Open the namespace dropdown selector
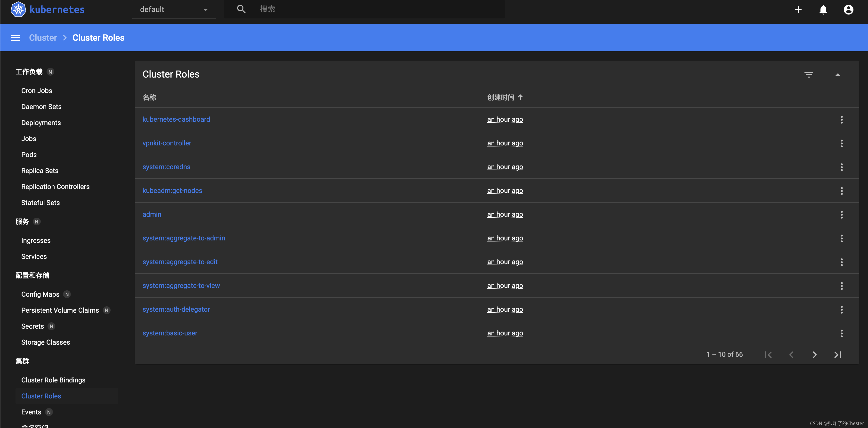868x428 pixels. pyautogui.click(x=174, y=9)
